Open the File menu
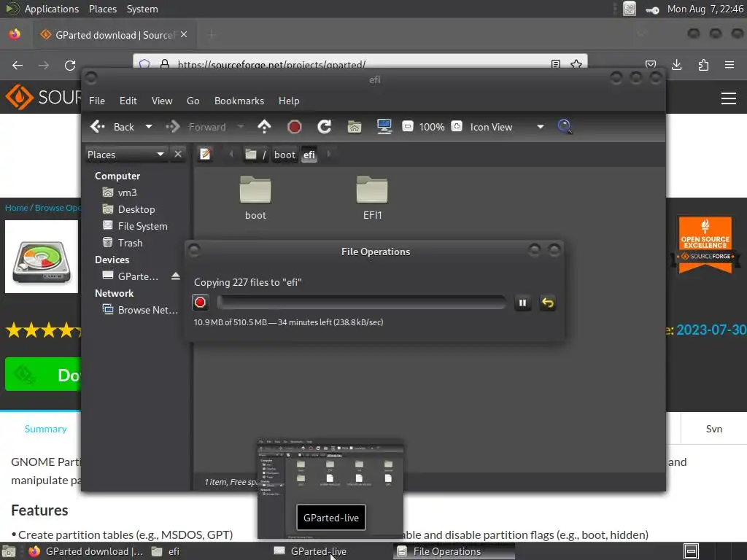Screen dimensions: 747x560 tap(97, 101)
